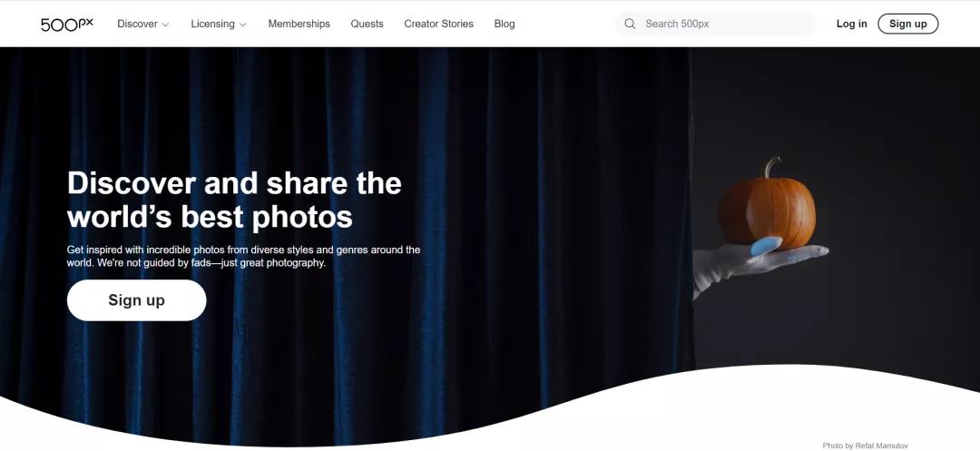Visit Creator Stories
Screen dimensions: 980x451
point(439,24)
